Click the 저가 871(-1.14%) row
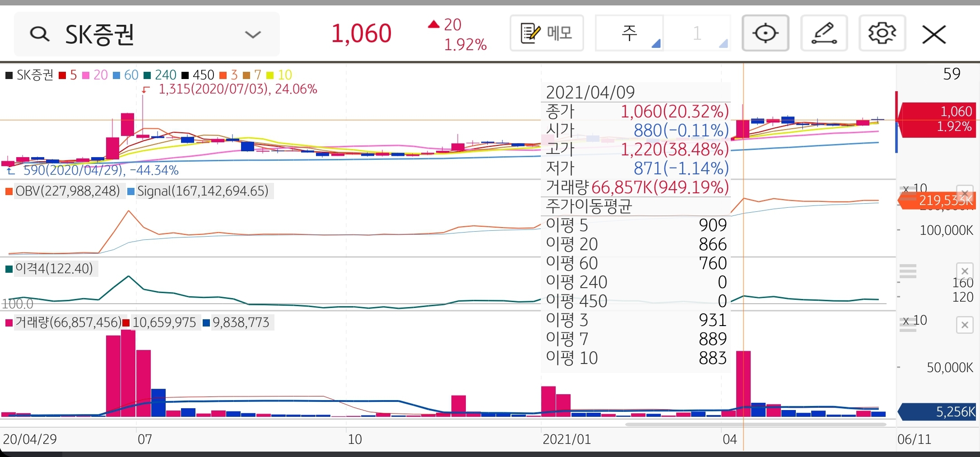Image resolution: width=980 pixels, height=457 pixels. click(x=637, y=168)
